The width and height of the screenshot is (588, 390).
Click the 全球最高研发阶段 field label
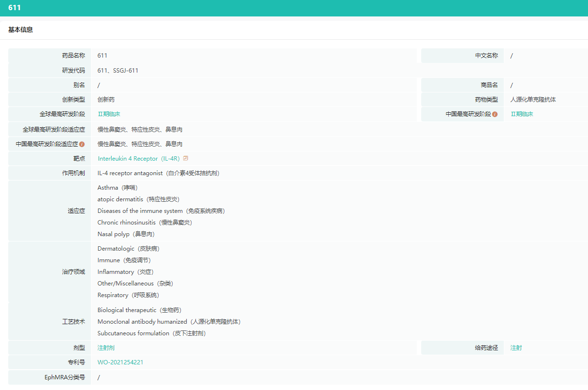[x=62, y=114]
